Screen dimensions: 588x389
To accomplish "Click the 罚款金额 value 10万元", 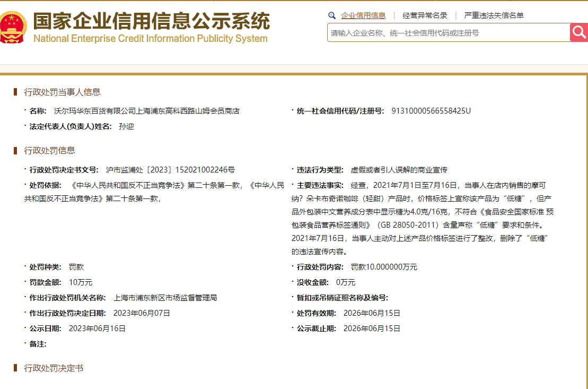I will coord(81,282).
